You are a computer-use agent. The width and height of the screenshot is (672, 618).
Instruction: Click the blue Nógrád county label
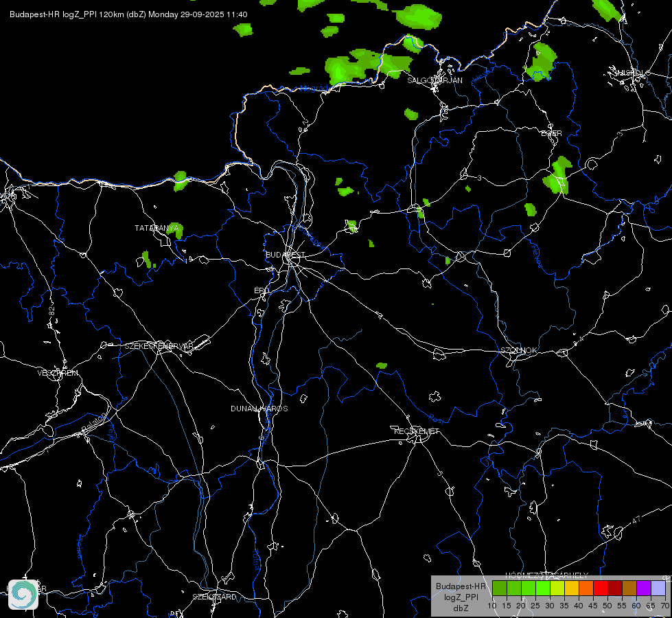(x=314, y=89)
